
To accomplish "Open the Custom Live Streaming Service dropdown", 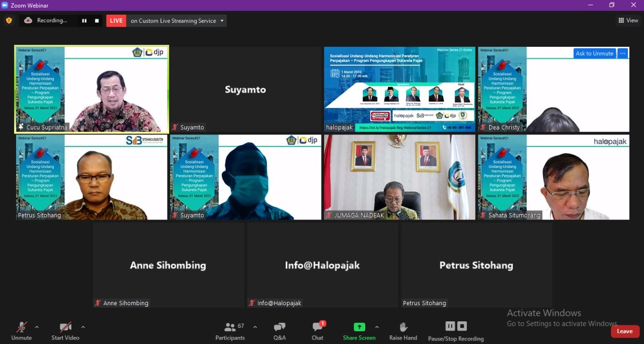I will [x=222, y=21].
